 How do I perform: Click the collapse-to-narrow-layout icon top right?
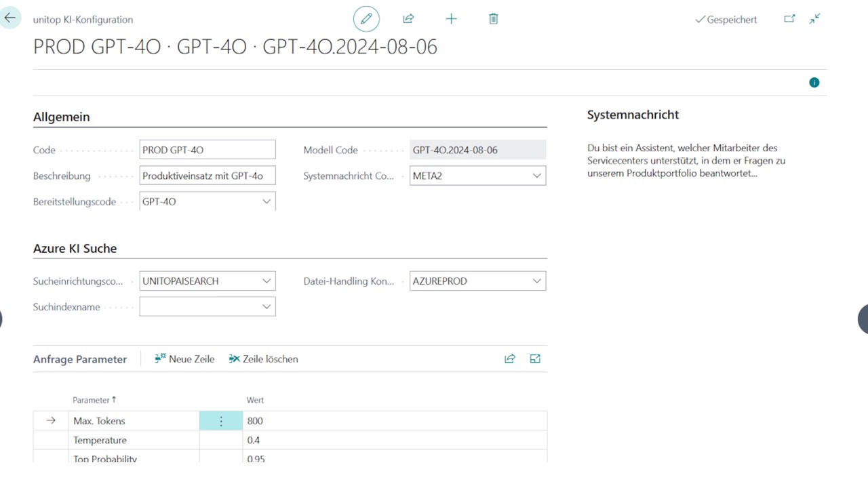[814, 19]
